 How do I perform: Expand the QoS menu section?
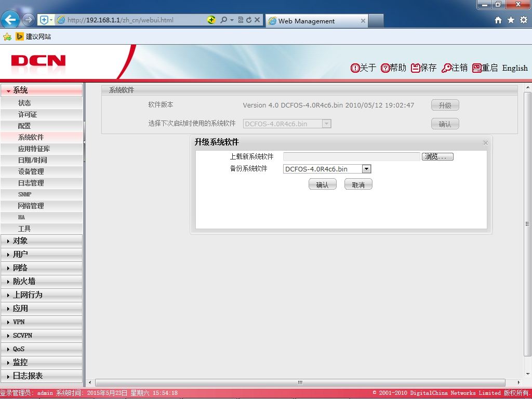(42, 349)
